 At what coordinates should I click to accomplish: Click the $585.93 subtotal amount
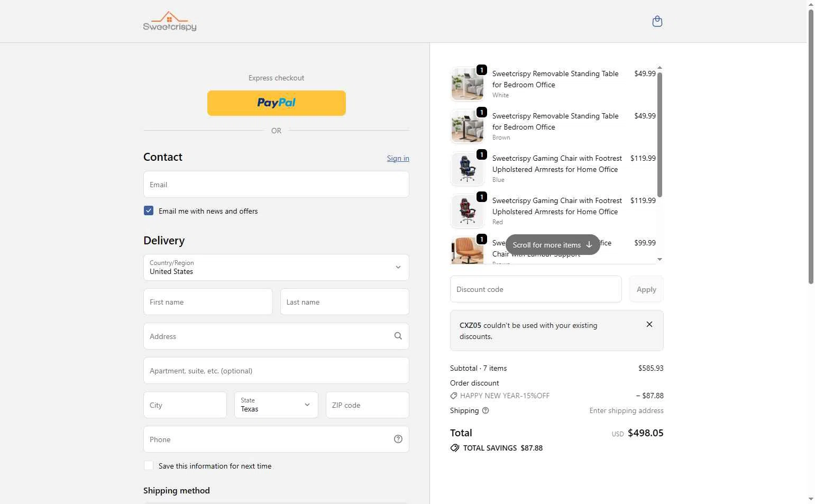(x=651, y=368)
